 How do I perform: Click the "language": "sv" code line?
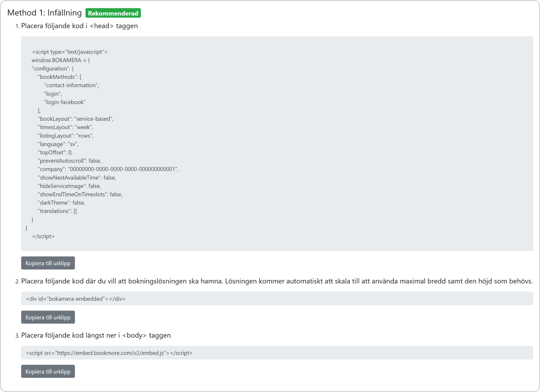58,144
